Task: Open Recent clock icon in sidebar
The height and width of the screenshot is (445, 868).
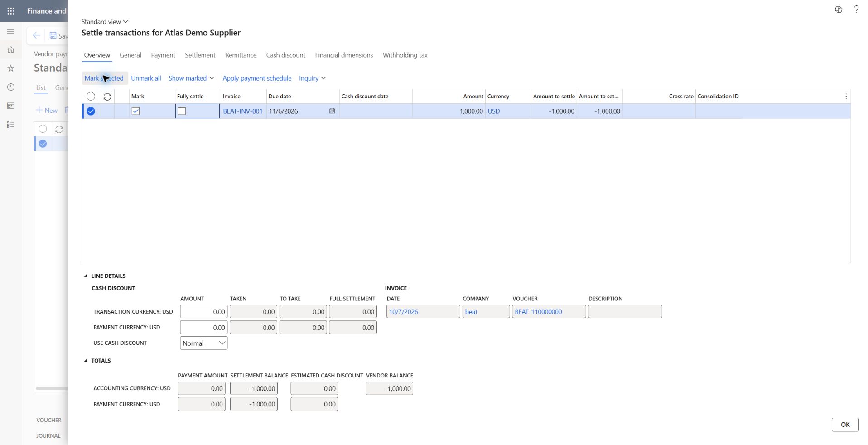Action: 11,87
